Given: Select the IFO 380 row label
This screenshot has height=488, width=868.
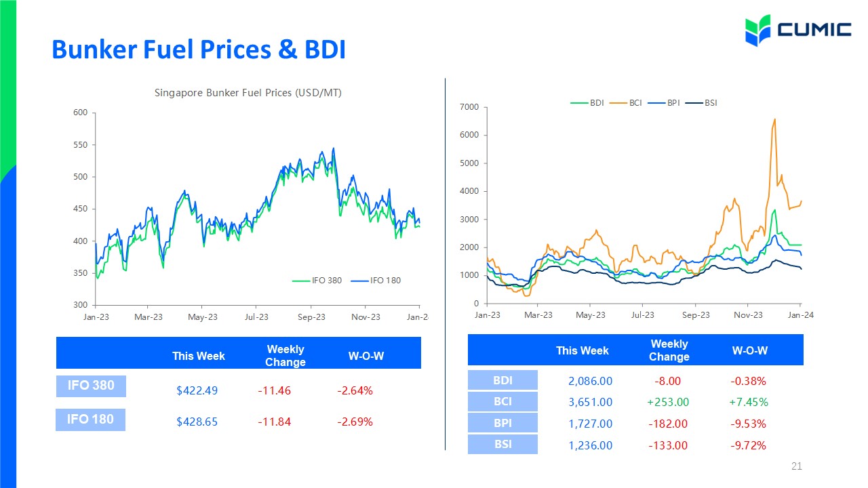Looking at the screenshot, I should click(91, 386).
